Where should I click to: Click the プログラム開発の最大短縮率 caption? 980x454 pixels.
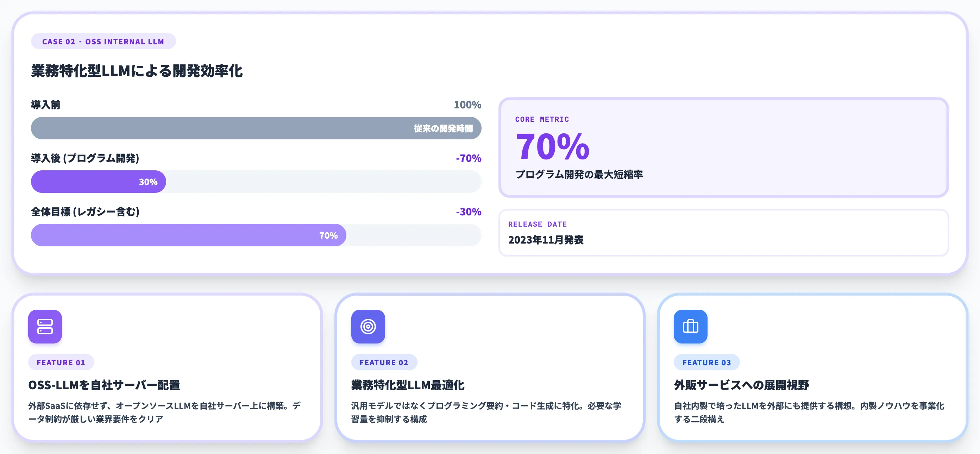click(579, 175)
